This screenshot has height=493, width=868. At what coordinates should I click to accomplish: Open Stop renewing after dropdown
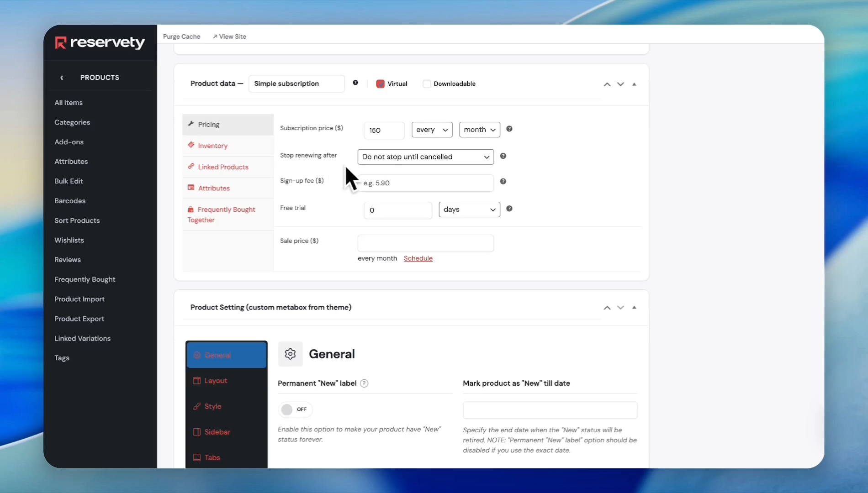point(425,157)
